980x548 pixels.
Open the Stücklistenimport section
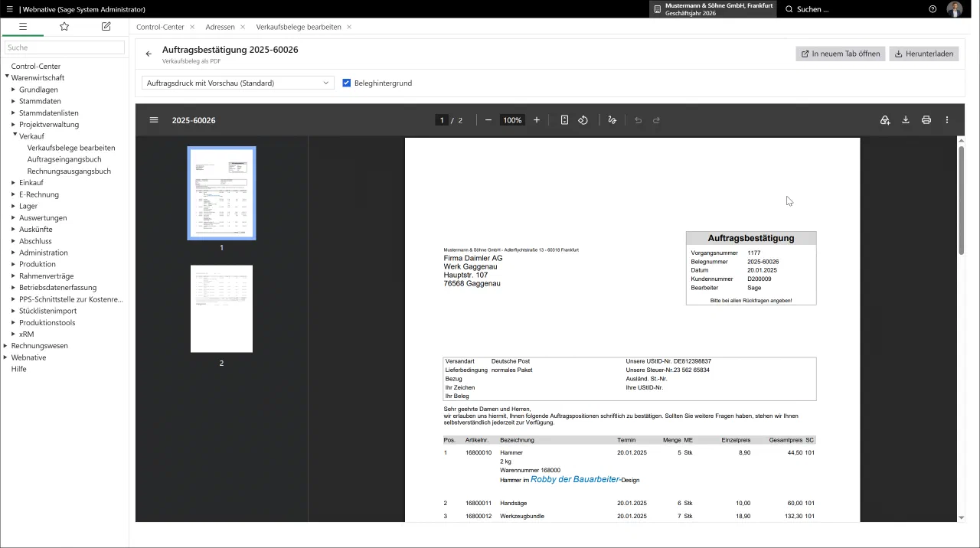pos(47,311)
